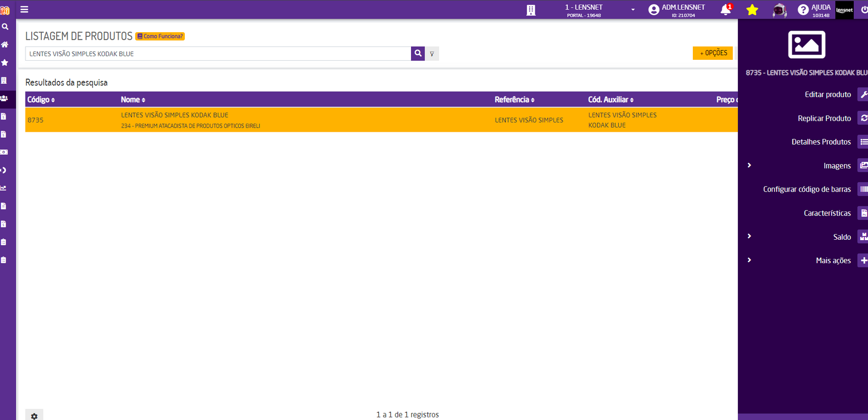Sort the table by Código column
The width and height of the screenshot is (868, 420).
pyautogui.click(x=41, y=100)
